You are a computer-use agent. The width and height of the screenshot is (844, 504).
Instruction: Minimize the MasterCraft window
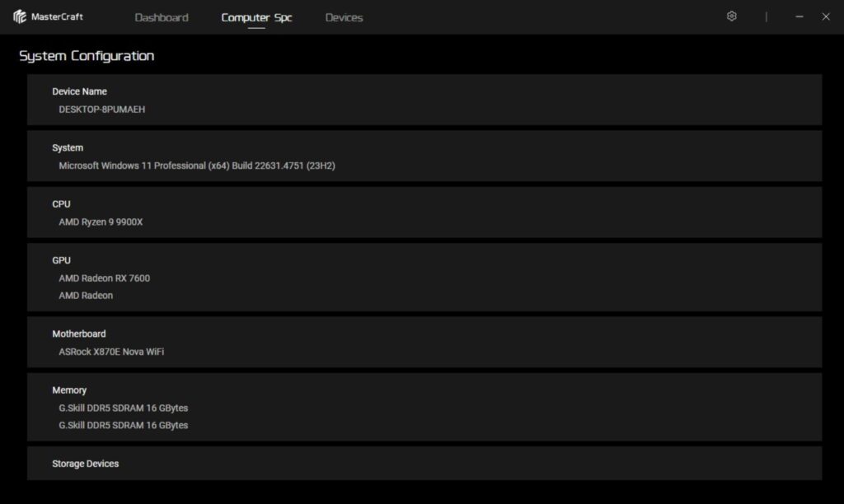(799, 16)
